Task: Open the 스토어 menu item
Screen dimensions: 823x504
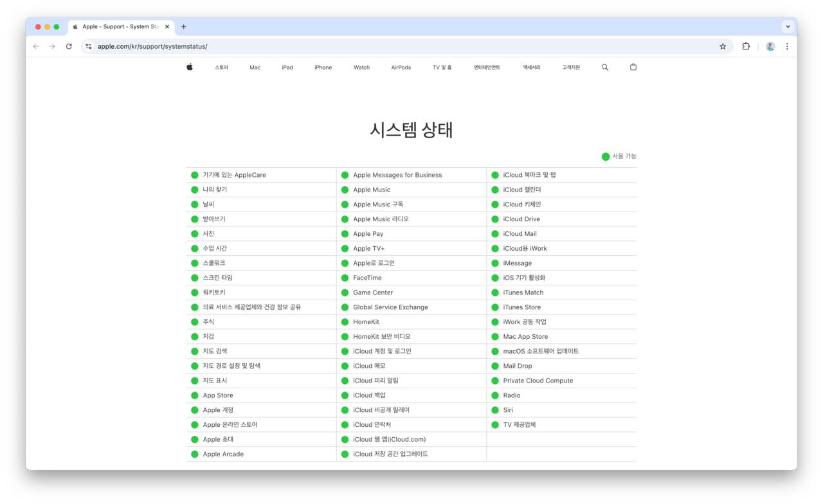Action: pyautogui.click(x=221, y=67)
